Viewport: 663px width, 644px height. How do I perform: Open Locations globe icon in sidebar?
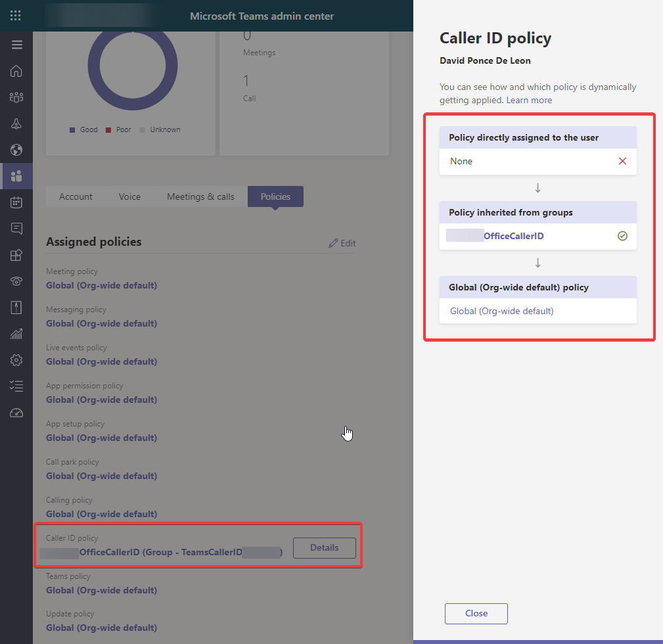[16, 150]
